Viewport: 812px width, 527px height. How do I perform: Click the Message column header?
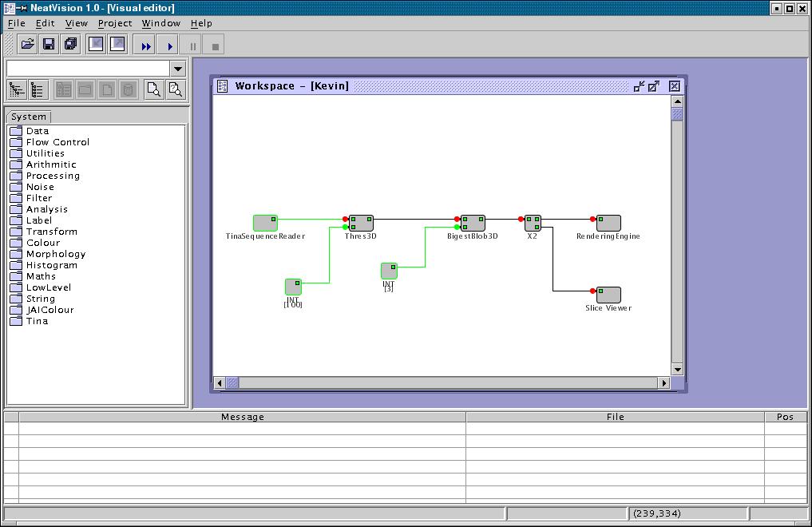point(242,417)
